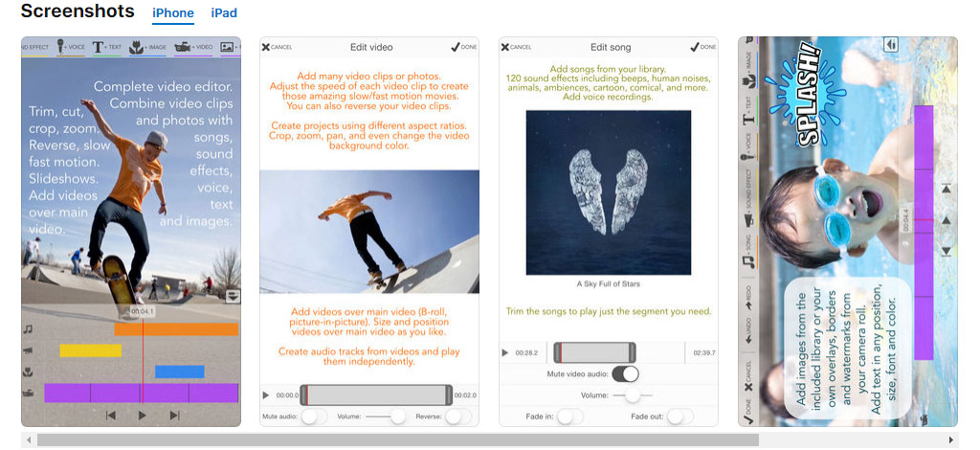The width and height of the screenshot is (980, 450).
Task: Click the right arrow of the horizontal scrollbar
Action: click(x=950, y=440)
